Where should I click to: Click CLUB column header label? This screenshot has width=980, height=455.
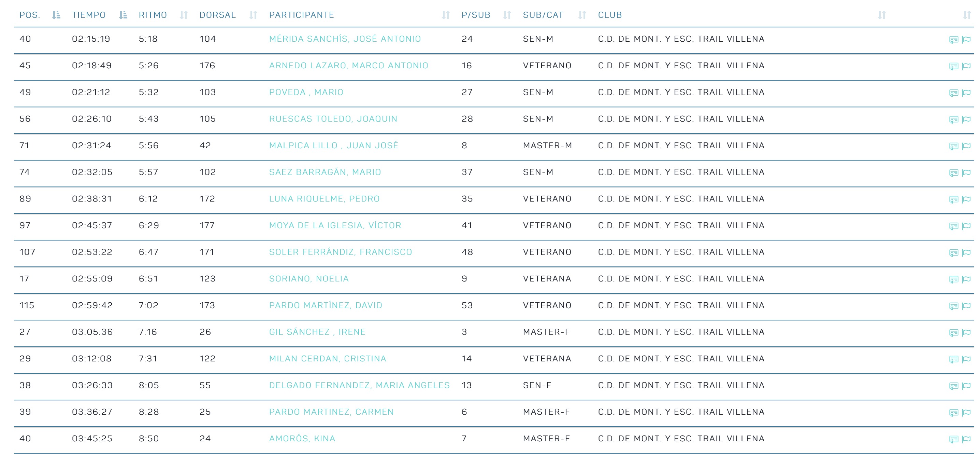point(610,15)
